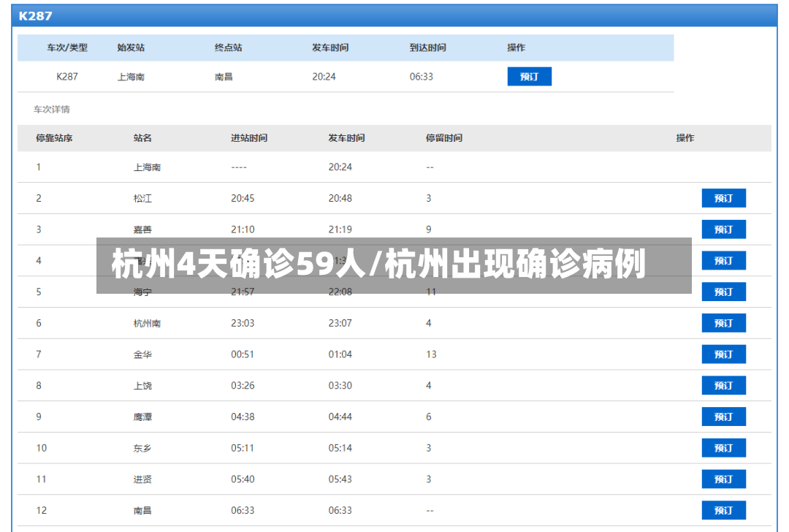Click arrival time 04:38 at 鹰潭
Viewport: 789px width, 532px height.
point(243,417)
